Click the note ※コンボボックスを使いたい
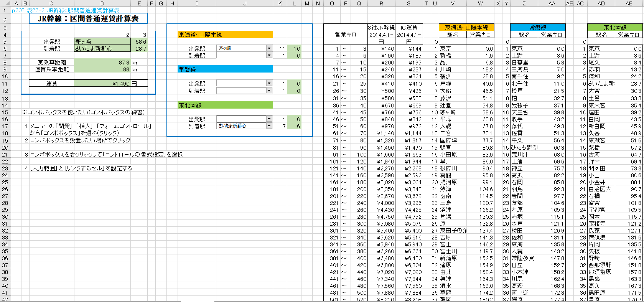644x302 pixels. (83, 112)
